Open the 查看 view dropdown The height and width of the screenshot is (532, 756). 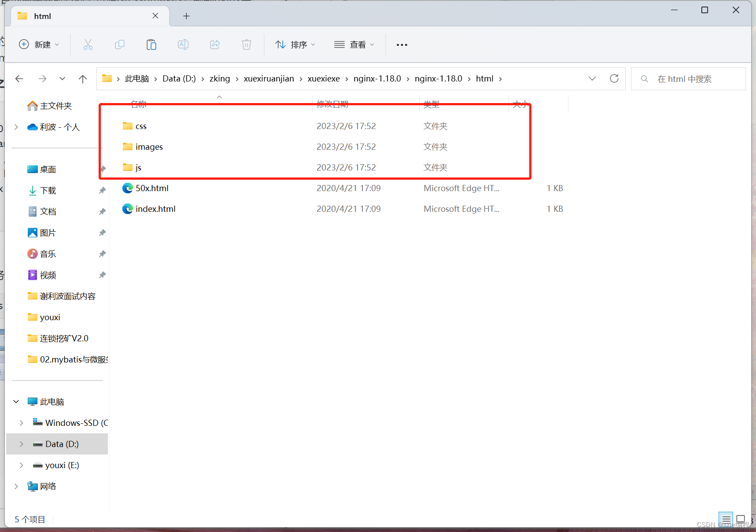pos(354,44)
